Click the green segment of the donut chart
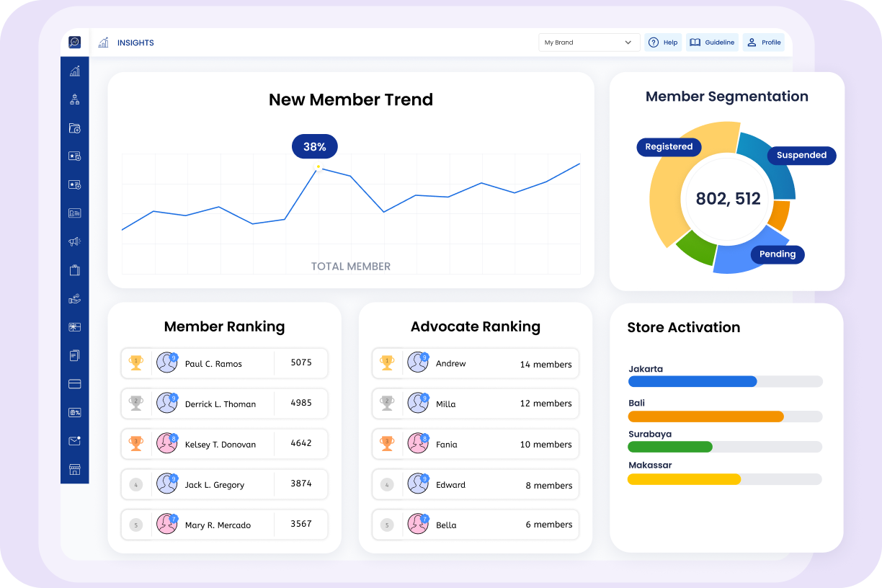This screenshot has height=588, width=882. tap(698, 247)
